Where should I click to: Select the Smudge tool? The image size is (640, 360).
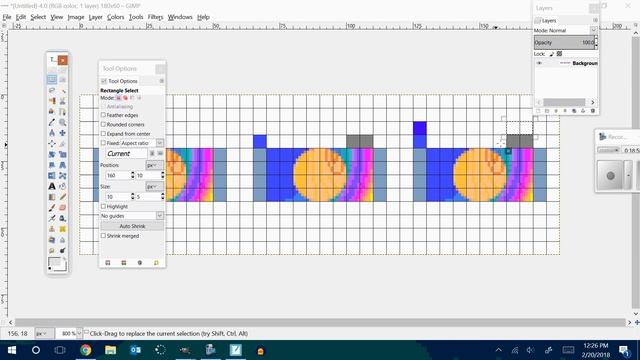[52, 250]
